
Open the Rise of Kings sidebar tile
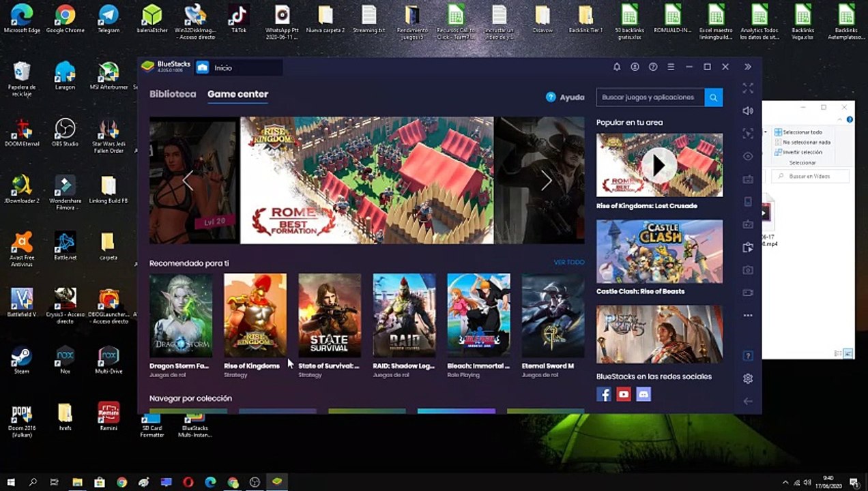coord(659,334)
